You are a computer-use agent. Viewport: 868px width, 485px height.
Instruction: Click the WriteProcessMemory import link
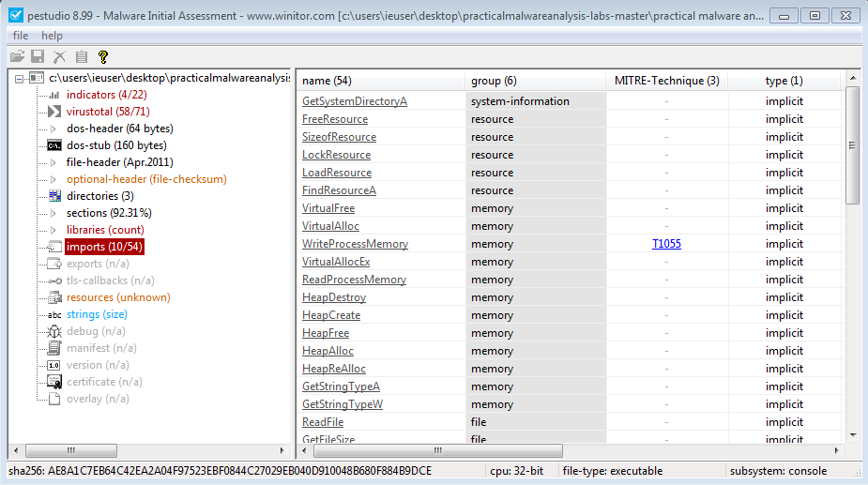click(x=355, y=244)
